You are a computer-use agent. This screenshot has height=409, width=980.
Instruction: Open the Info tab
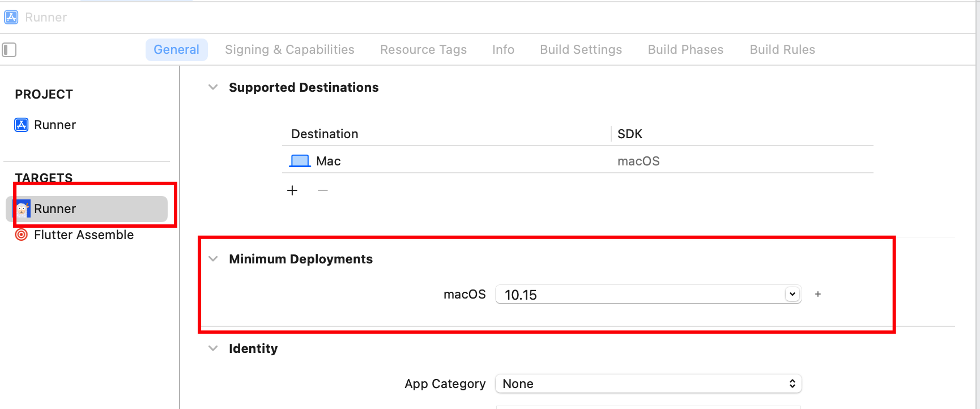503,49
